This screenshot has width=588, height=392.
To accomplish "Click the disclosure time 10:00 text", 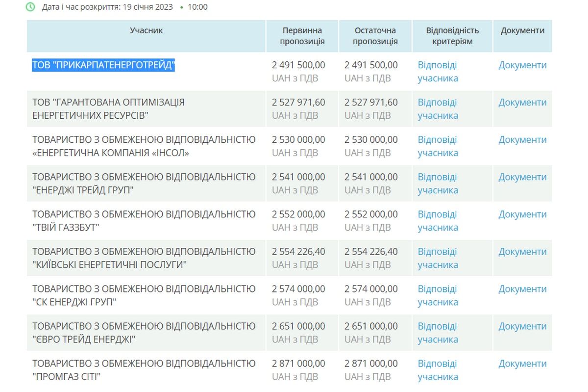I will (198, 7).
